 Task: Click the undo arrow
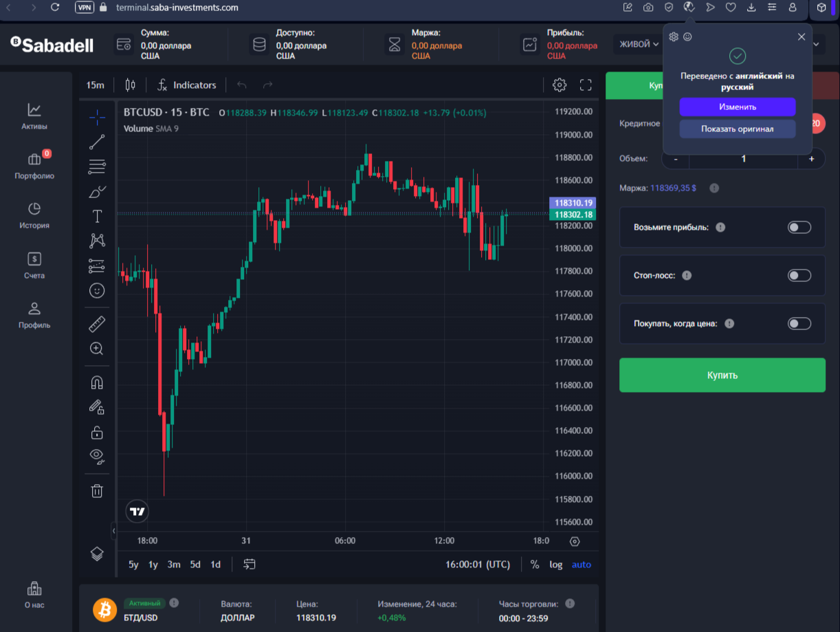pyautogui.click(x=241, y=85)
